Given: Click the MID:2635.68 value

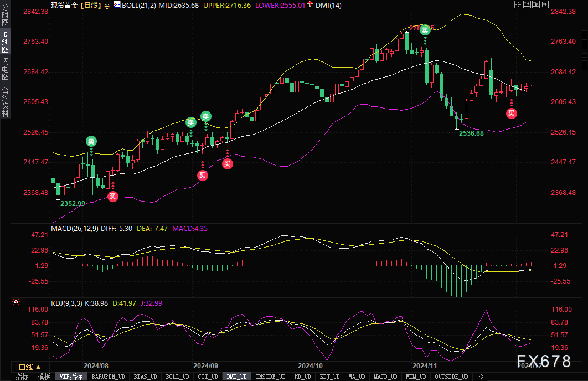Looking at the screenshot, I should [178, 5].
